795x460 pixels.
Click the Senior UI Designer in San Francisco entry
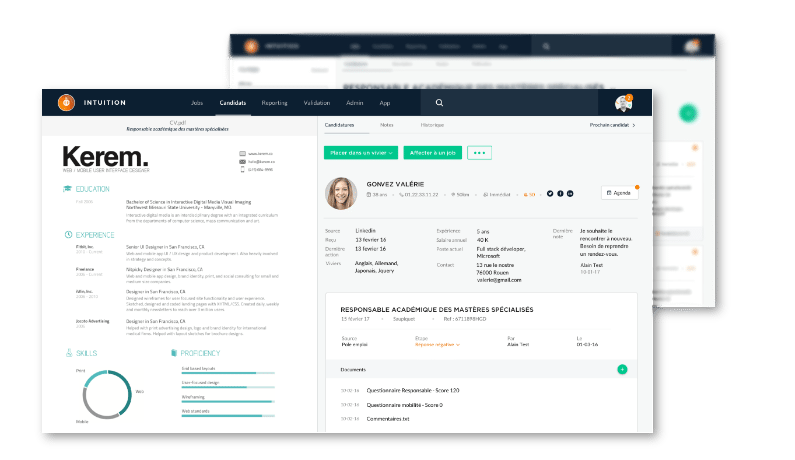165,247
